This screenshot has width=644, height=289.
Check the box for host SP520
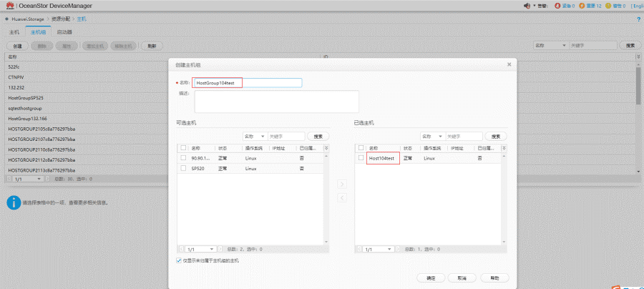183,168
